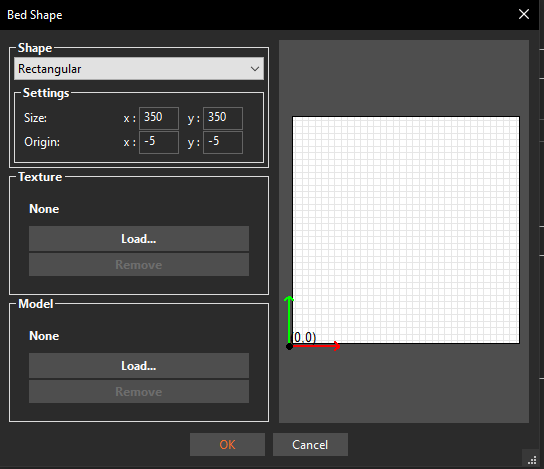Click Remove button under Texture
The width and height of the screenshot is (544, 469).
[x=139, y=265]
